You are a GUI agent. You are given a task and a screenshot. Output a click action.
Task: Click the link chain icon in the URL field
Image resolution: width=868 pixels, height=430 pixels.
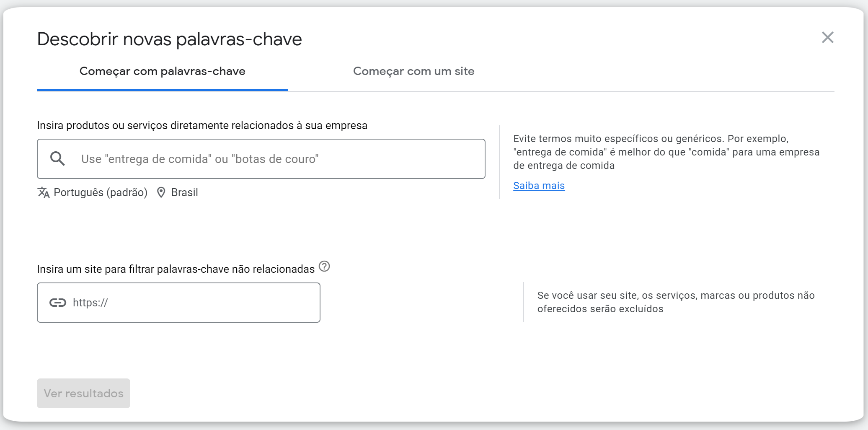pos(59,302)
